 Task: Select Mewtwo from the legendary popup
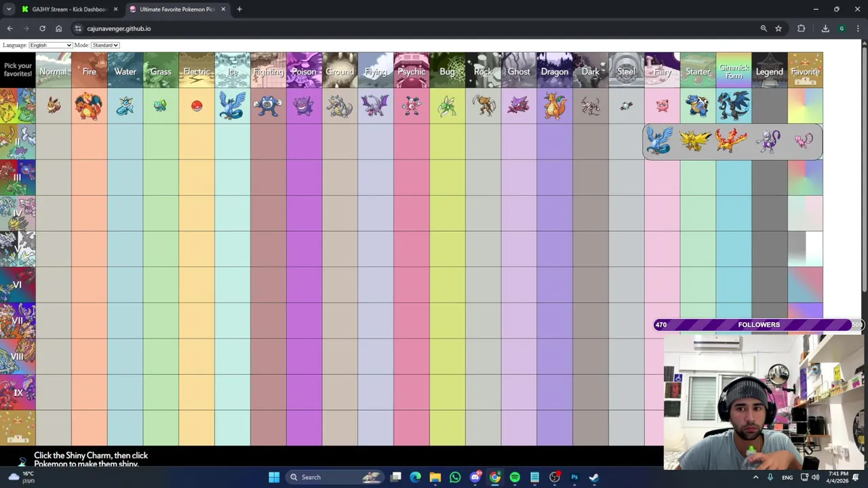[x=768, y=141]
